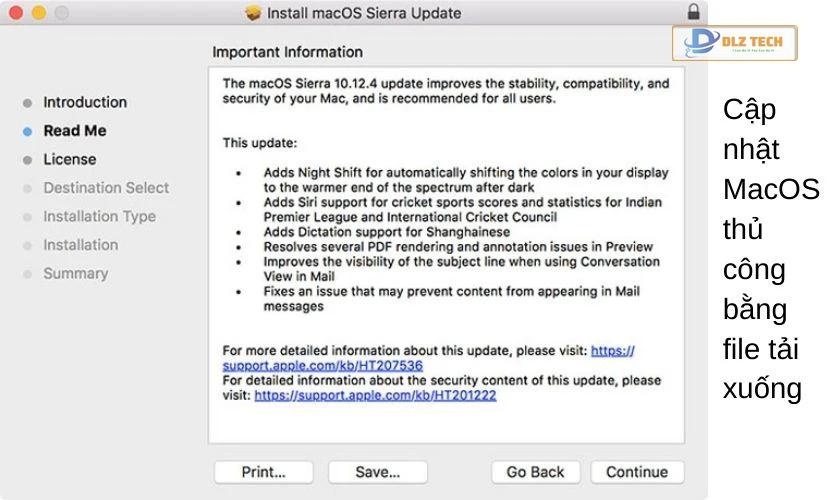Click the Installation step in sidebar
The image size is (840, 500).
80,245
